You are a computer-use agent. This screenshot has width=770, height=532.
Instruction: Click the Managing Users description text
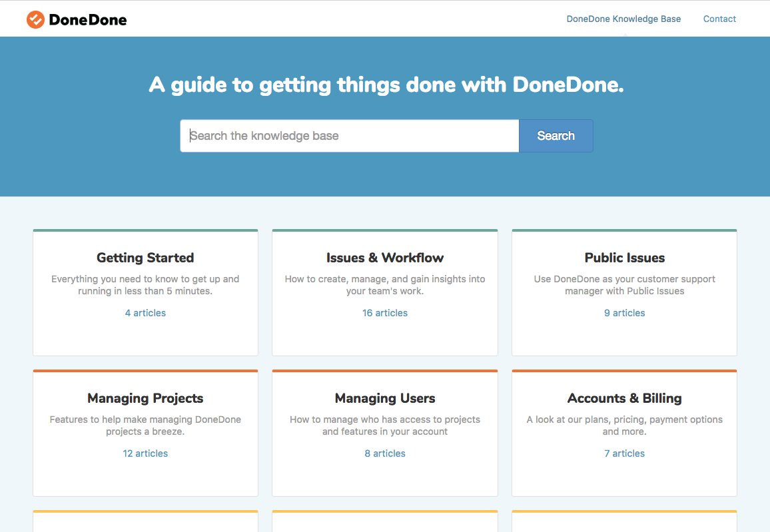coord(385,425)
